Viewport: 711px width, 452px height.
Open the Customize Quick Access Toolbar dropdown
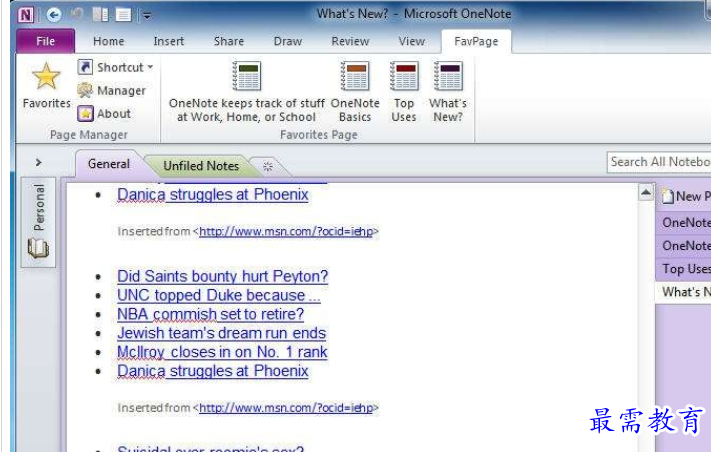pyautogui.click(x=147, y=16)
